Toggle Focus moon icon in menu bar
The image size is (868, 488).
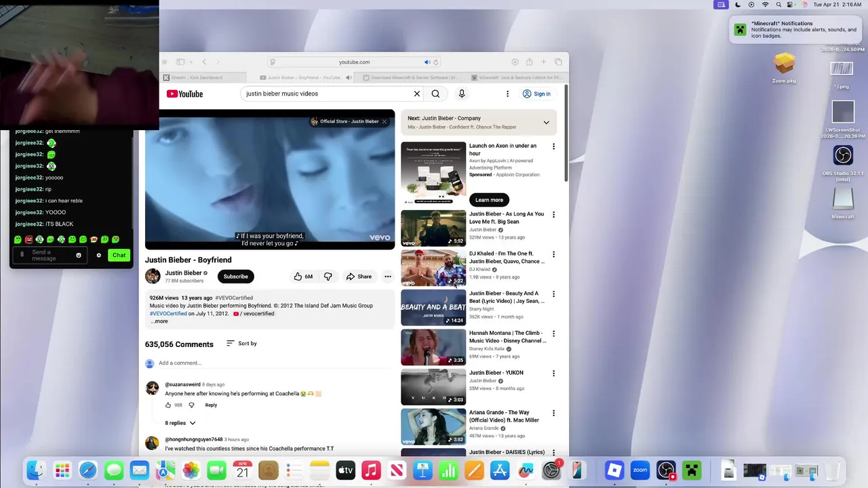738,5
